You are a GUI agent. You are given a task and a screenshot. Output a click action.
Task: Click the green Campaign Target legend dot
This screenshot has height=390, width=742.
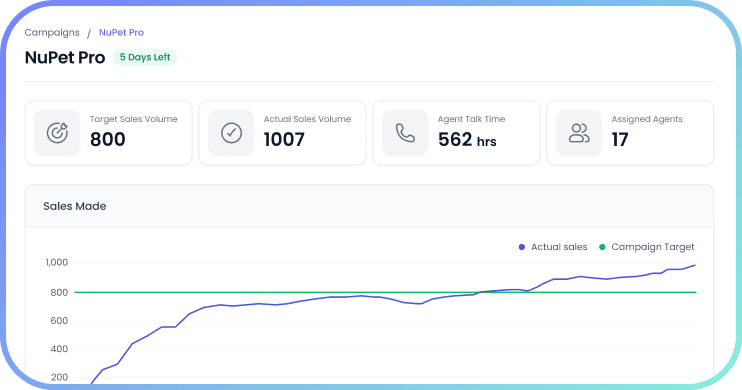click(x=602, y=247)
